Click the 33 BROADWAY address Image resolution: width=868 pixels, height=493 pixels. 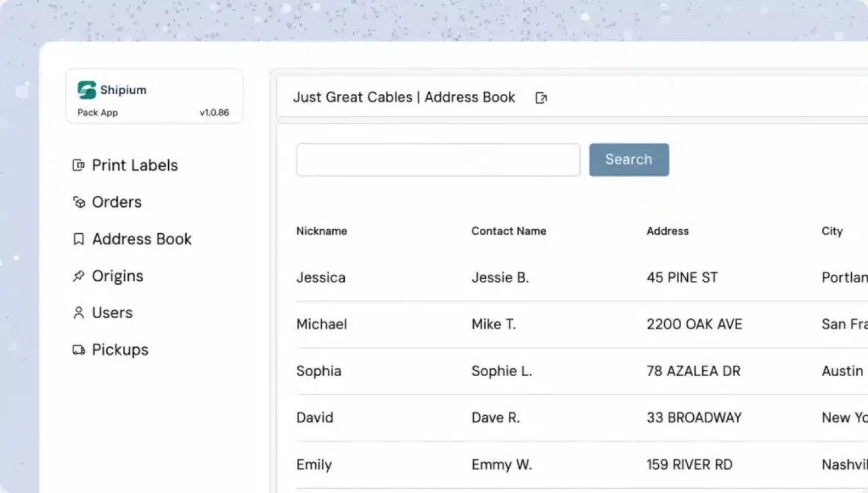pos(694,417)
